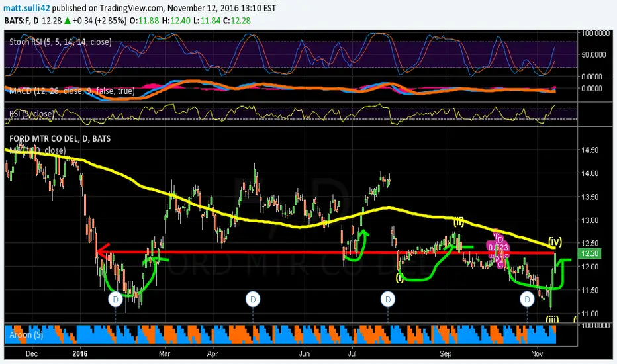The height and width of the screenshot is (364, 617).
Task: Click the Apr label on time axis
Action: [212, 353]
